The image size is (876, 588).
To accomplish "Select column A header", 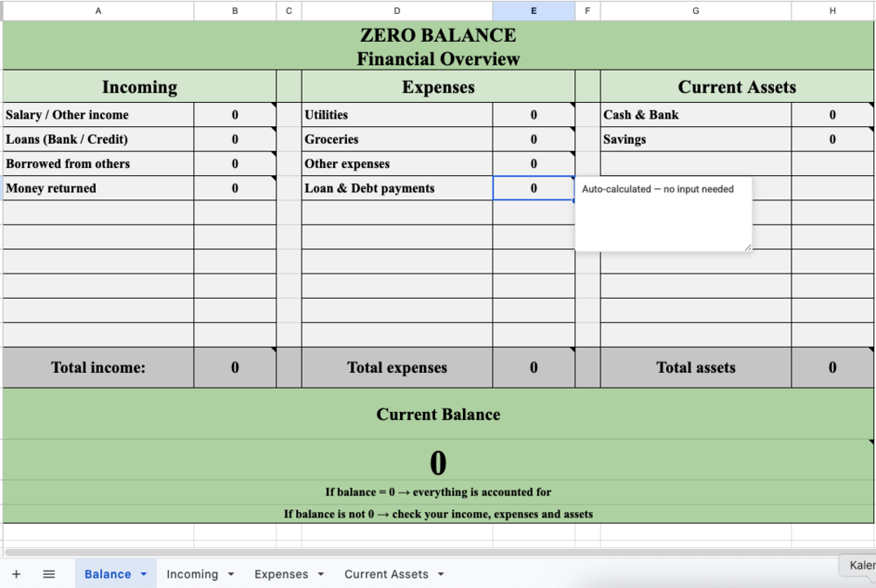I will pos(98,10).
